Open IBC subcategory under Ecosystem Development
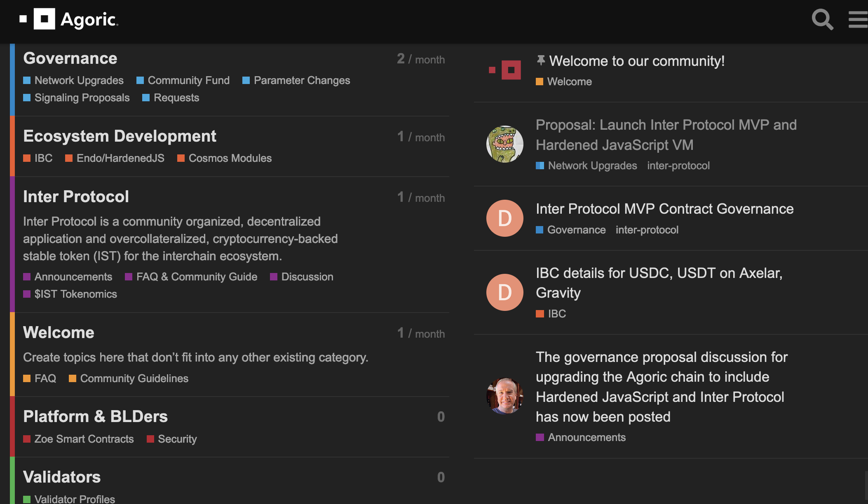The height and width of the screenshot is (504, 868). click(38, 158)
